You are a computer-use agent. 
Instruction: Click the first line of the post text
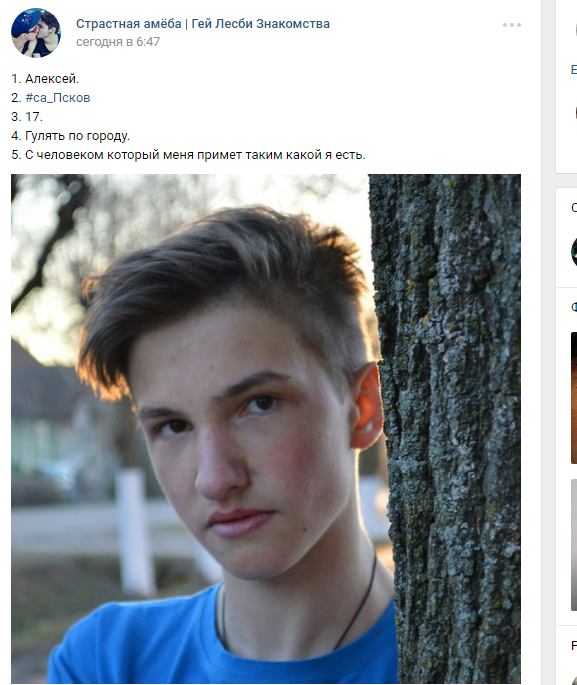tap(45, 79)
